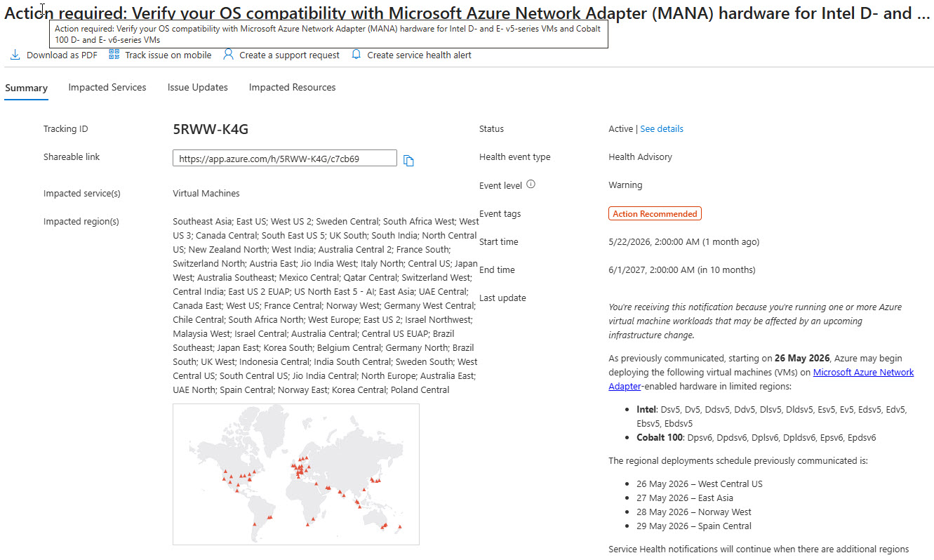Switch to the Issue Updates tab
Viewport: 934px width, 560px height.
point(198,88)
